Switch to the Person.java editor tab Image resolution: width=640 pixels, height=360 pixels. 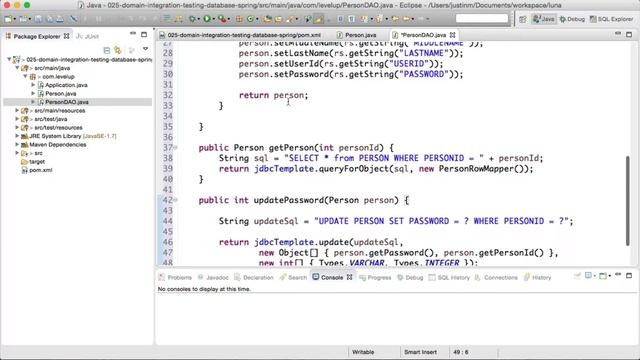[356, 35]
